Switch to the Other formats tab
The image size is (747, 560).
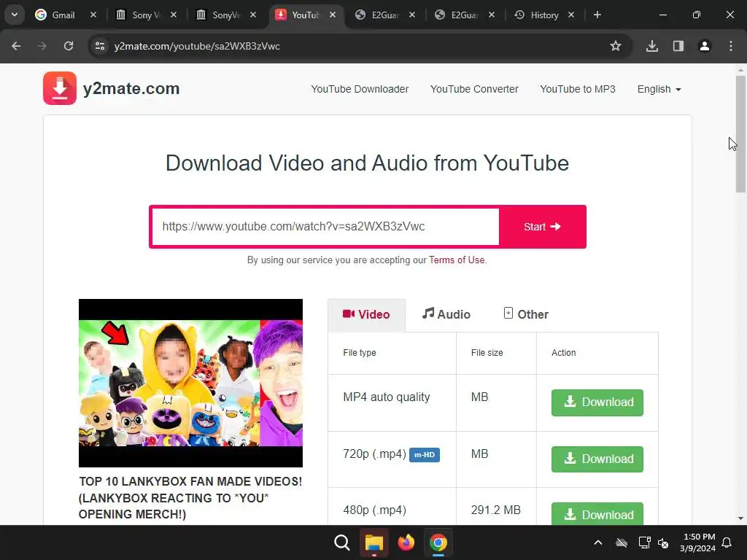pyautogui.click(x=526, y=314)
